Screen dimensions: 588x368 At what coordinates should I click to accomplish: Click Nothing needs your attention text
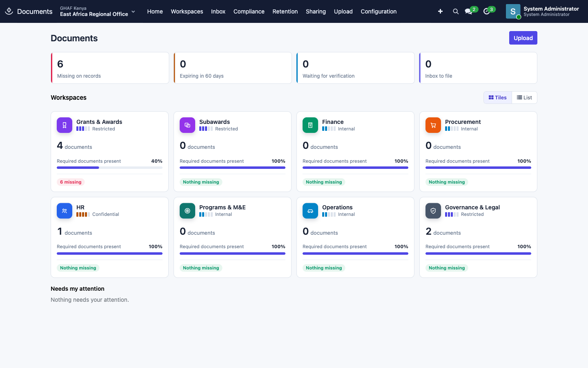pyautogui.click(x=90, y=300)
